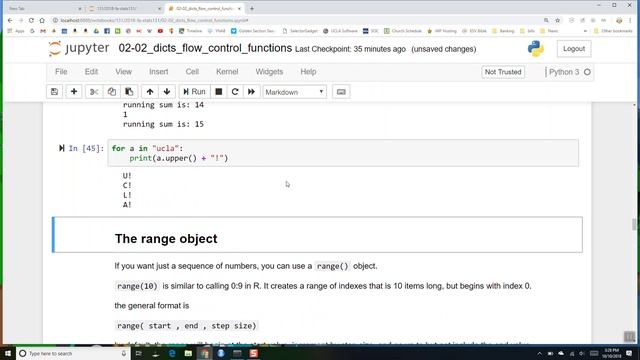Go back in browser history

[10, 20]
